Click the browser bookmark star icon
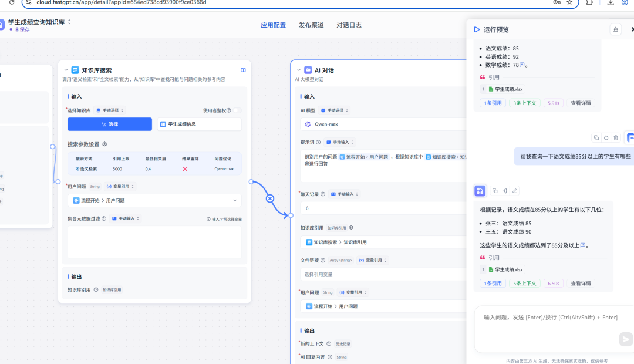Screen dimensions: 634x364 click(569, 2)
